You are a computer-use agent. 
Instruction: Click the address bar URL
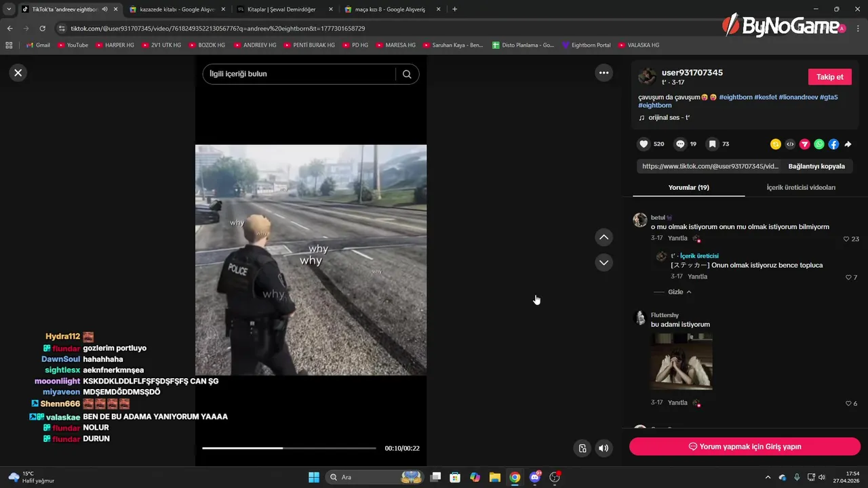[x=218, y=28]
